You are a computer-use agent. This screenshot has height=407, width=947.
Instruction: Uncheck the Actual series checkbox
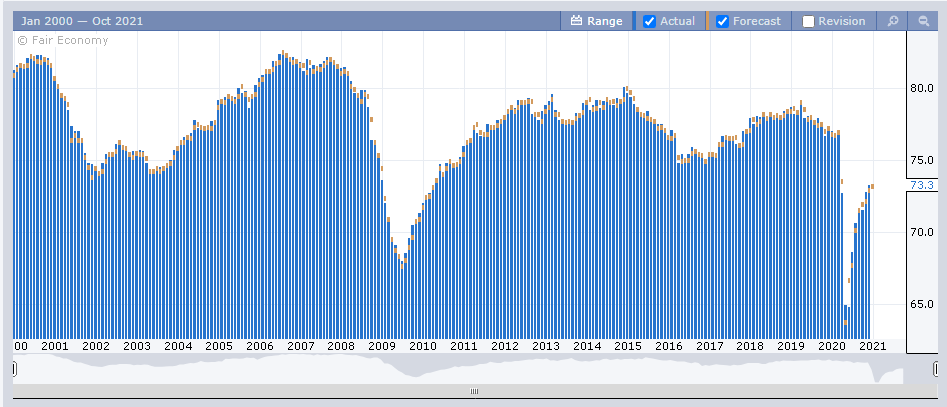pyautogui.click(x=650, y=22)
